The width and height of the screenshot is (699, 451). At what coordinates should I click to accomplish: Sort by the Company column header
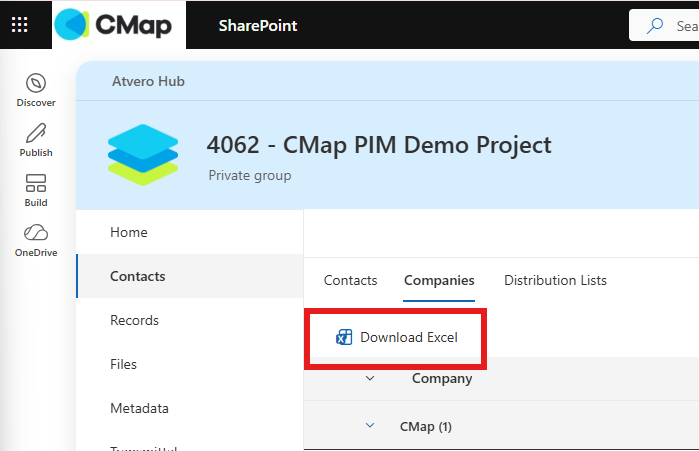click(442, 378)
